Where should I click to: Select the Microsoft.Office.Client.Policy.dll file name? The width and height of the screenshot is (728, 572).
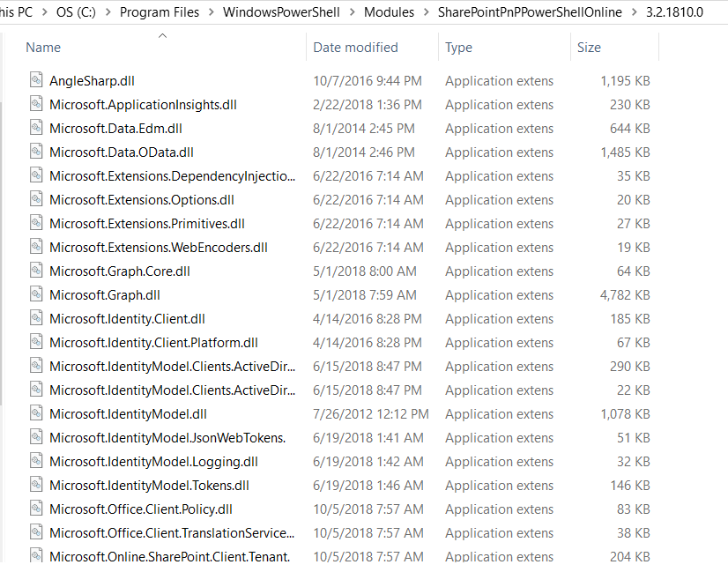(141, 509)
